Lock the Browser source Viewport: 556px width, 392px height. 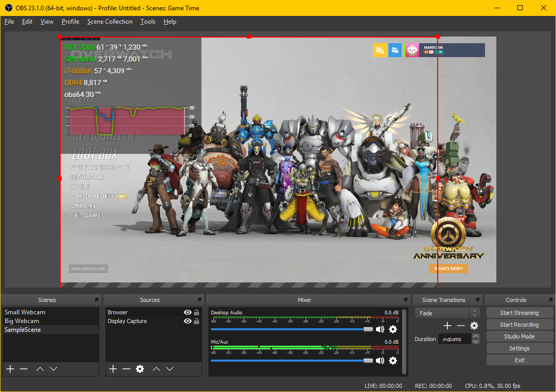(196, 312)
